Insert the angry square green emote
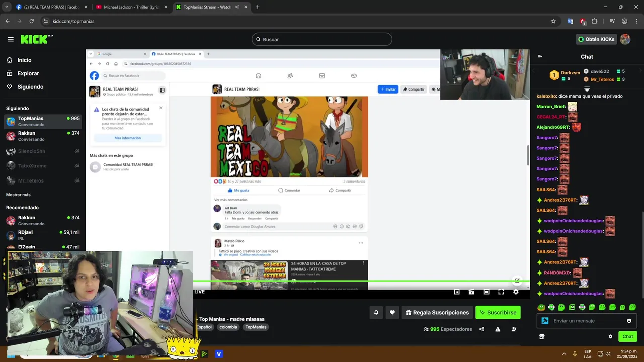The height and width of the screenshot is (362, 644). point(572,307)
